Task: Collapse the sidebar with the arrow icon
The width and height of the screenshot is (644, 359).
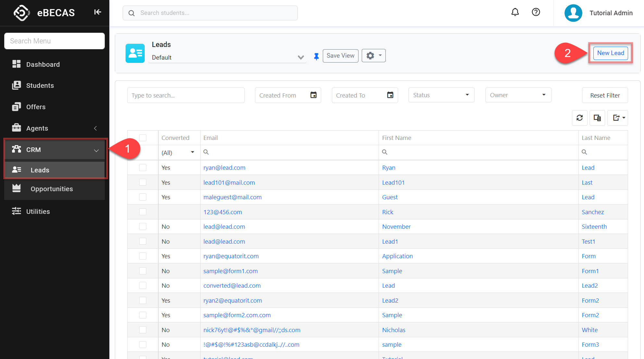Action: pyautogui.click(x=97, y=12)
